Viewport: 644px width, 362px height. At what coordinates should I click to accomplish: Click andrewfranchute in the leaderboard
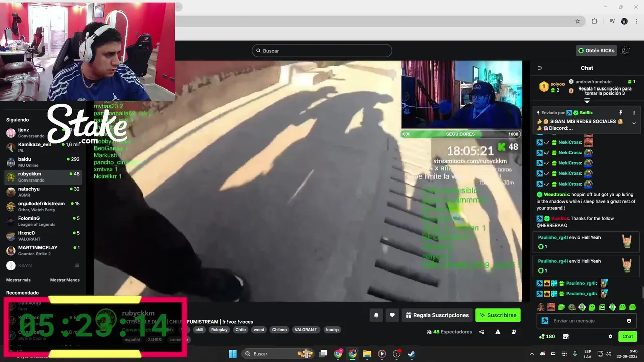[x=593, y=81]
